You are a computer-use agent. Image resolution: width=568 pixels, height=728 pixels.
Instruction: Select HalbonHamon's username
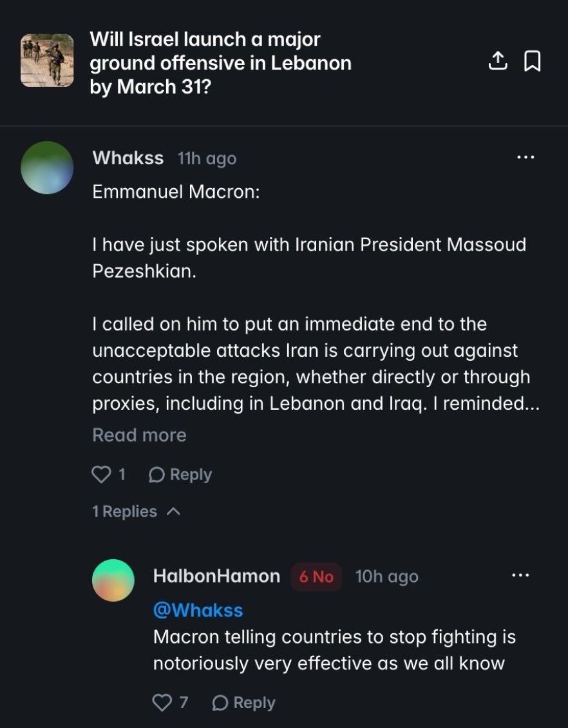click(x=217, y=575)
